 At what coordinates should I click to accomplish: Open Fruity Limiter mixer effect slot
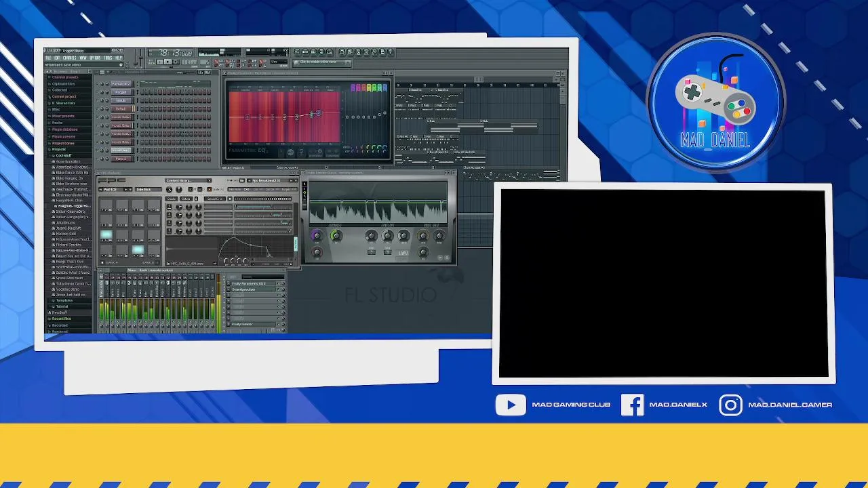click(253, 324)
